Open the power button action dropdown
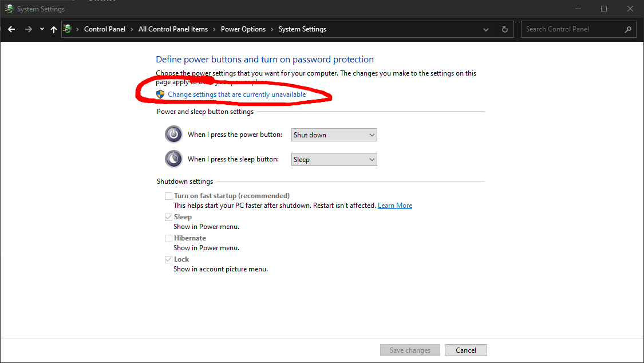This screenshot has height=363, width=644. point(334,135)
